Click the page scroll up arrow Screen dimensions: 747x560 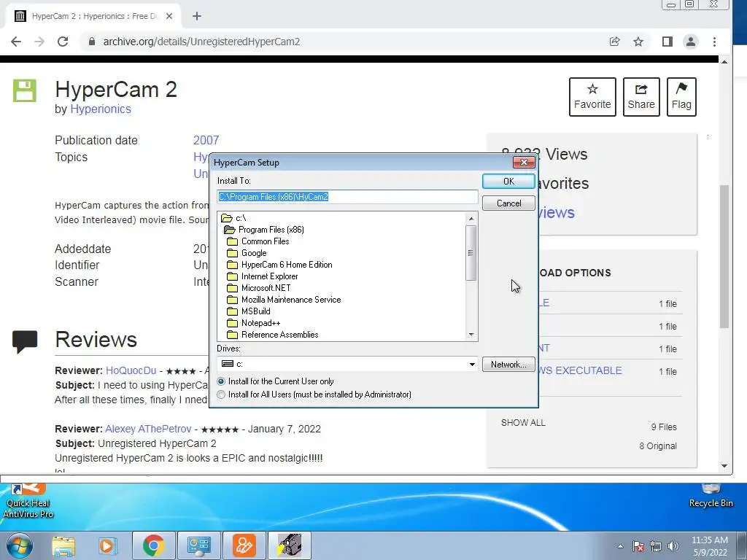[x=724, y=62]
